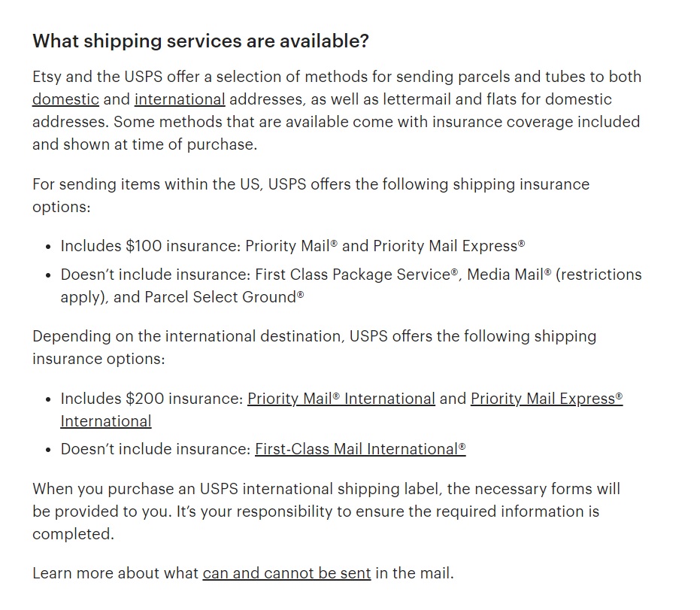Click the "Includes $100 insurance" bullet text
This screenshot has width=700, height=610.
click(x=150, y=246)
